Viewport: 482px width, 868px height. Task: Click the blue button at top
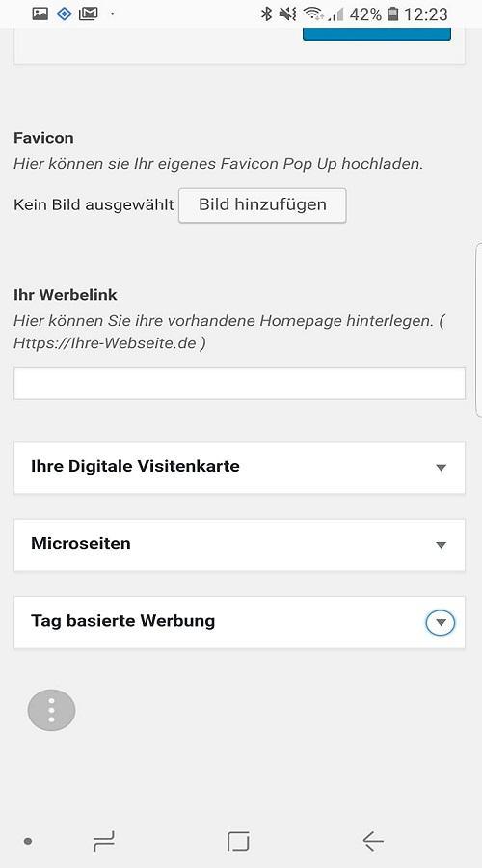tap(377, 35)
